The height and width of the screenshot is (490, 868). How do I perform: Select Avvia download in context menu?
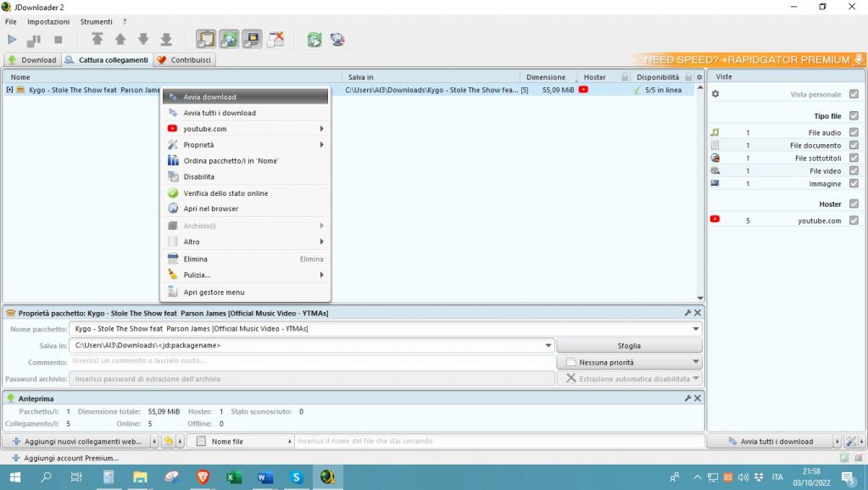point(209,97)
